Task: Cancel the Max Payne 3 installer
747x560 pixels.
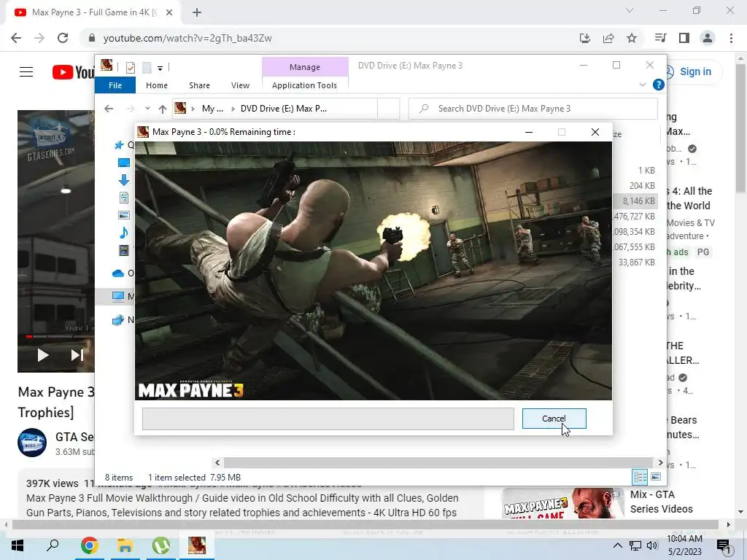Action: click(554, 419)
